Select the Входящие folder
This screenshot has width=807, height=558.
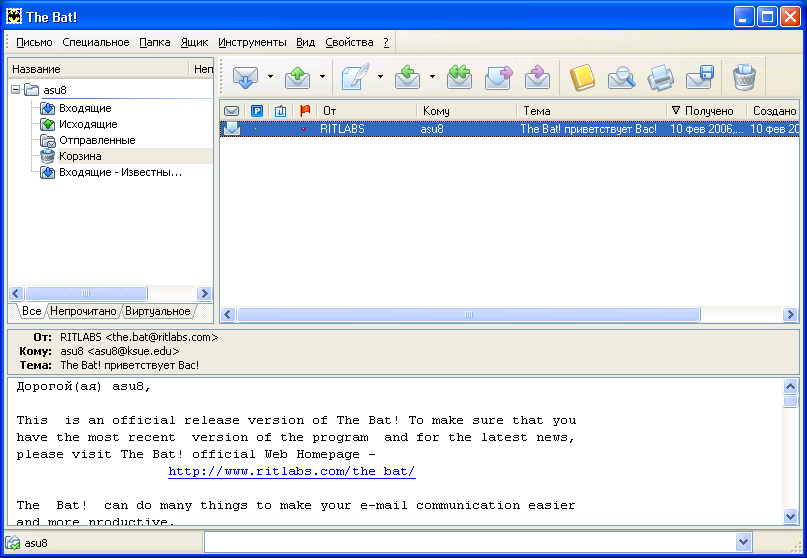tap(85, 108)
